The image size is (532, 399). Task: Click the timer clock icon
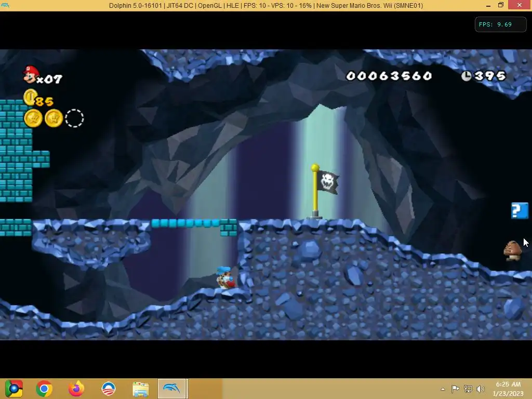(x=467, y=76)
